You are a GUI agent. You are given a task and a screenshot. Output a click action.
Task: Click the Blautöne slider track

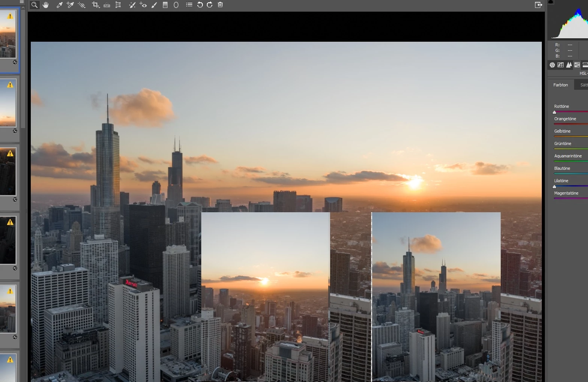tap(571, 174)
